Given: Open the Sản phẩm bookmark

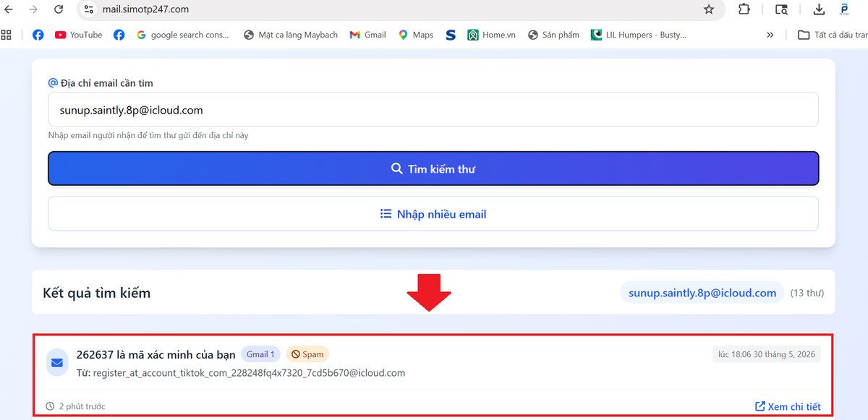Looking at the screenshot, I should [x=553, y=35].
